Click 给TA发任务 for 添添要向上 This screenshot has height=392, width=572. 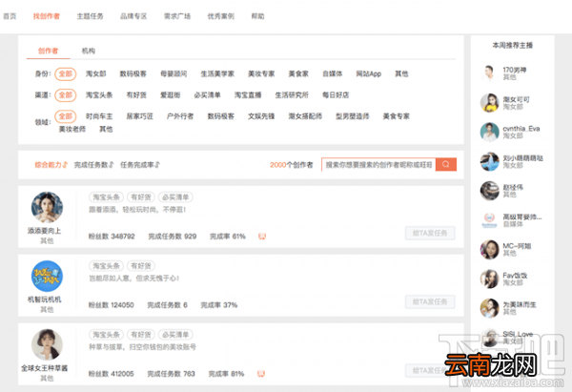click(x=430, y=233)
